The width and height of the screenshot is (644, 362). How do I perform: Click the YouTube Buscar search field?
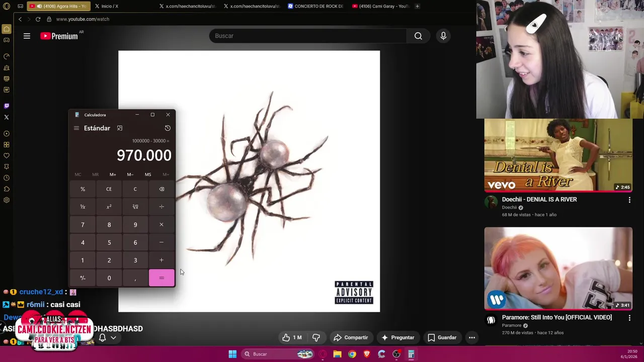tap(308, 36)
